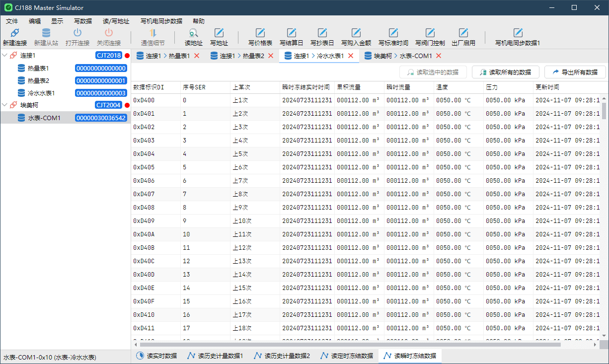Screen dimensions: 609x364
Task: Close the 连接1 > 热量表2 tab
Action: 271,56
